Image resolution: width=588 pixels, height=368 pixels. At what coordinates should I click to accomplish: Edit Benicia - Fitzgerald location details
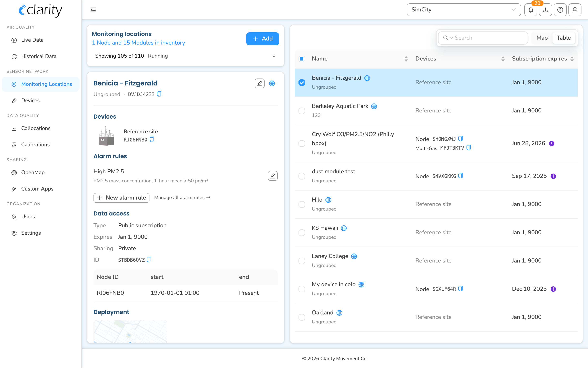(x=259, y=83)
